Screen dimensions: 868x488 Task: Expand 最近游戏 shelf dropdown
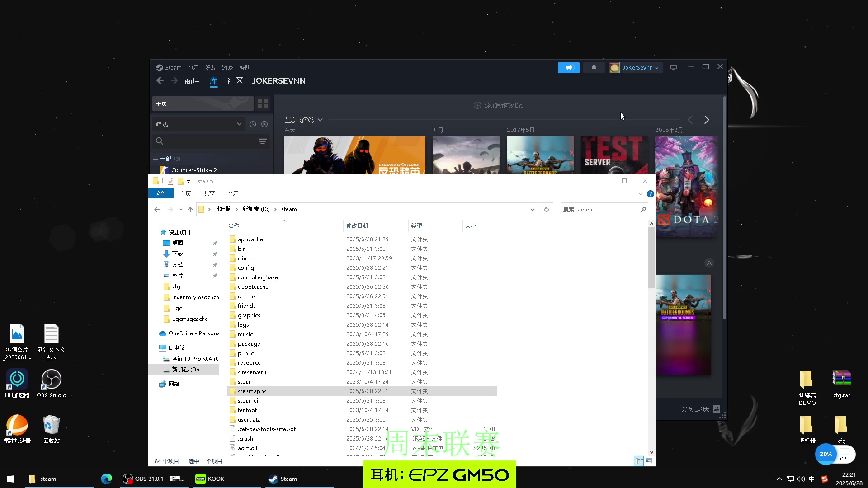[320, 120]
